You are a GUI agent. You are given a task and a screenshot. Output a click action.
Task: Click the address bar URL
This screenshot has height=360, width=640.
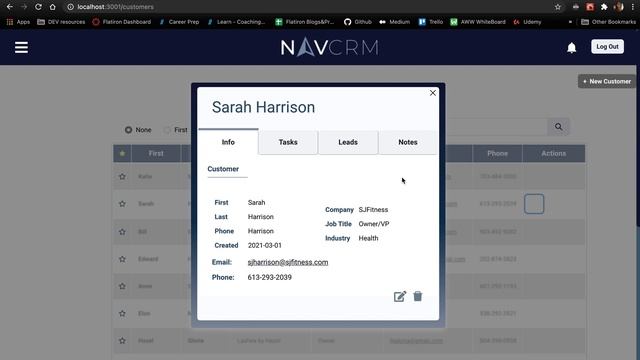pyautogui.click(x=116, y=7)
